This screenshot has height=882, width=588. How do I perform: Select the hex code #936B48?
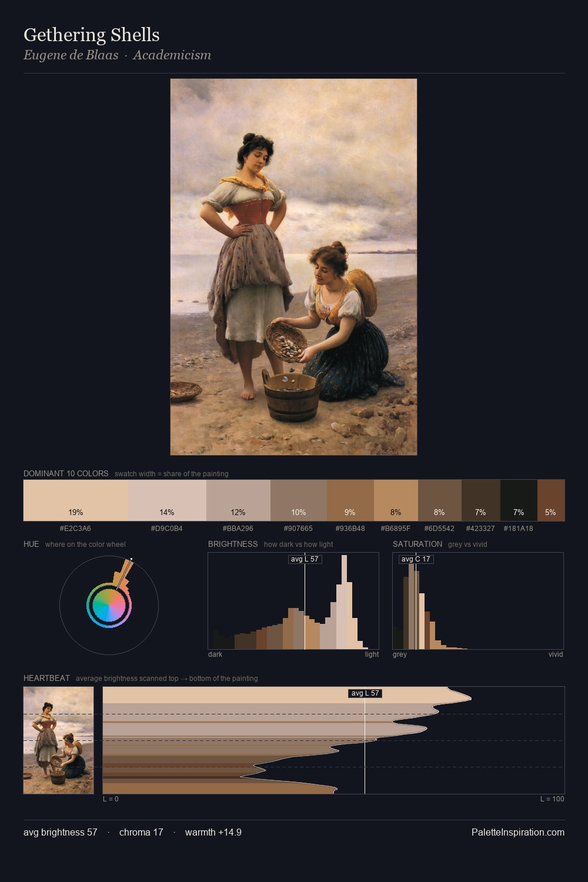coord(350,529)
